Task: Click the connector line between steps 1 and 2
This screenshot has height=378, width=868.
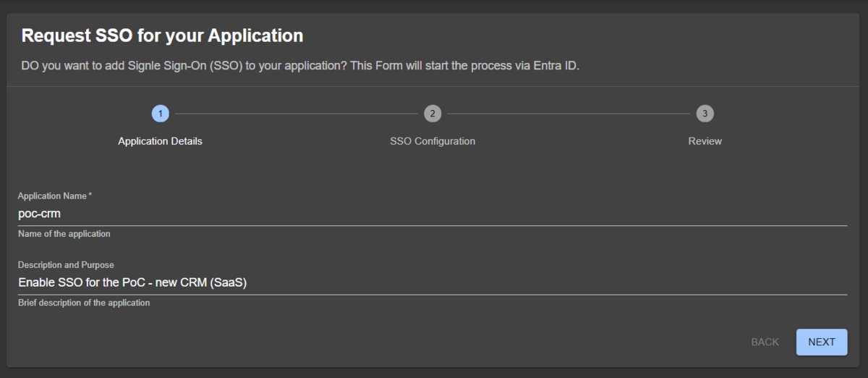Action: (296, 114)
